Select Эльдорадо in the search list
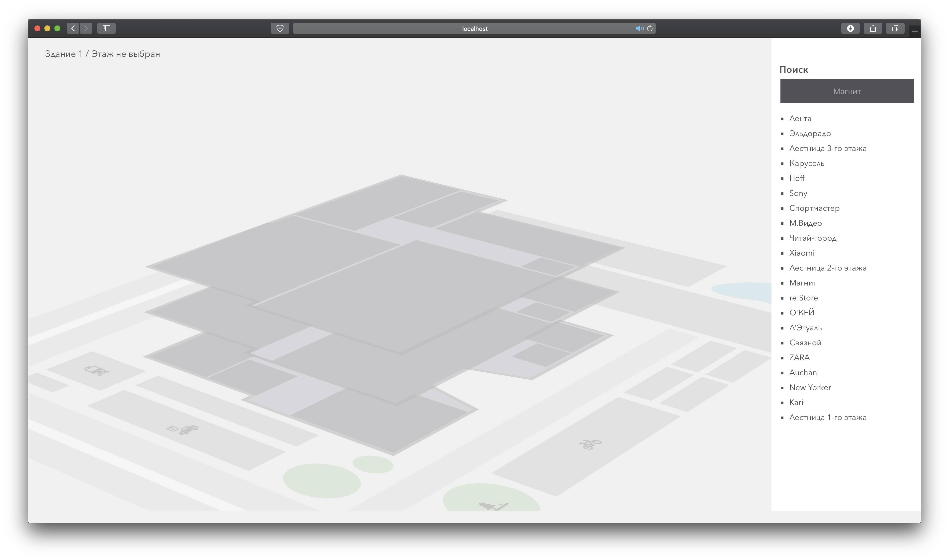Screen dimensions: 949x560 pyautogui.click(x=810, y=134)
